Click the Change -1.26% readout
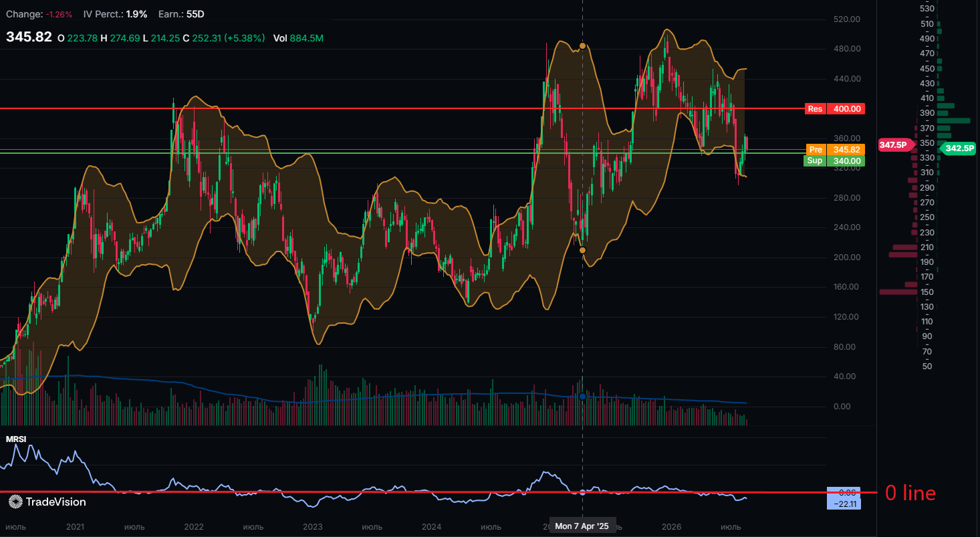980x537 pixels. pos(39,14)
